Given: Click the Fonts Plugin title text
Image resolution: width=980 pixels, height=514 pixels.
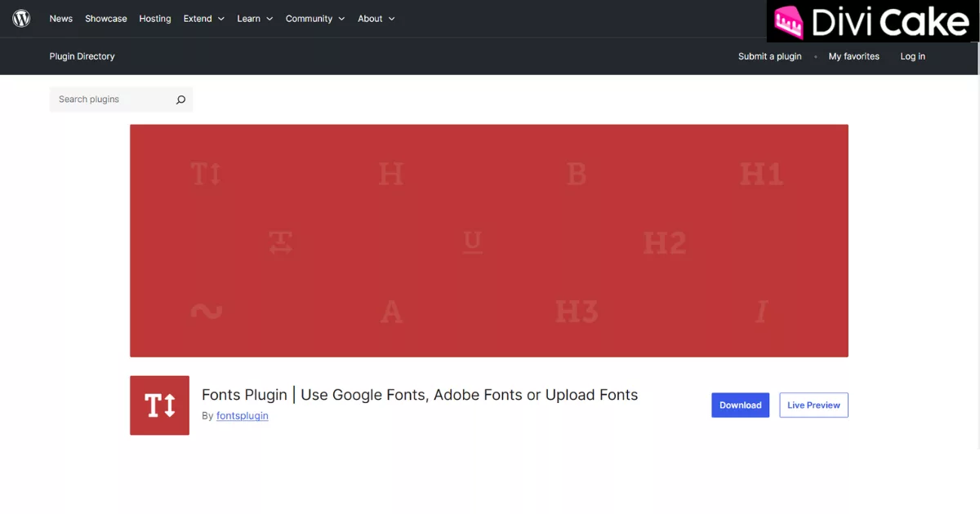Looking at the screenshot, I should click(x=420, y=395).
